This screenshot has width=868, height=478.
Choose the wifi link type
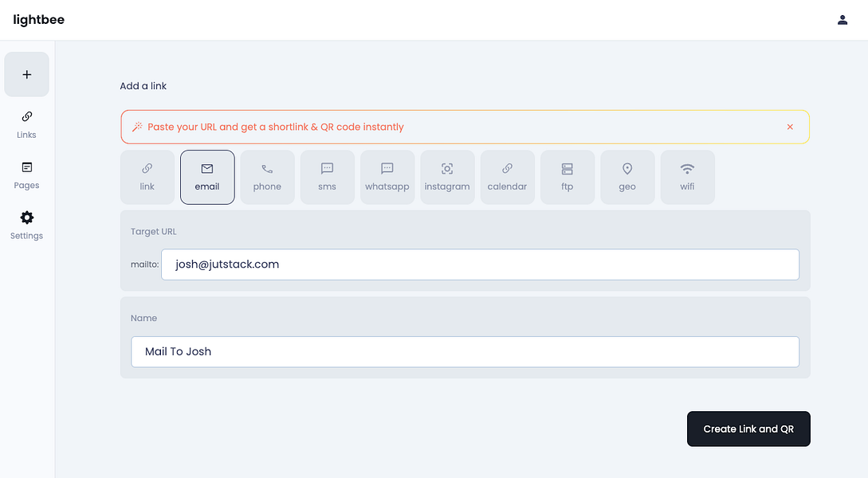[x=687, y=176]
